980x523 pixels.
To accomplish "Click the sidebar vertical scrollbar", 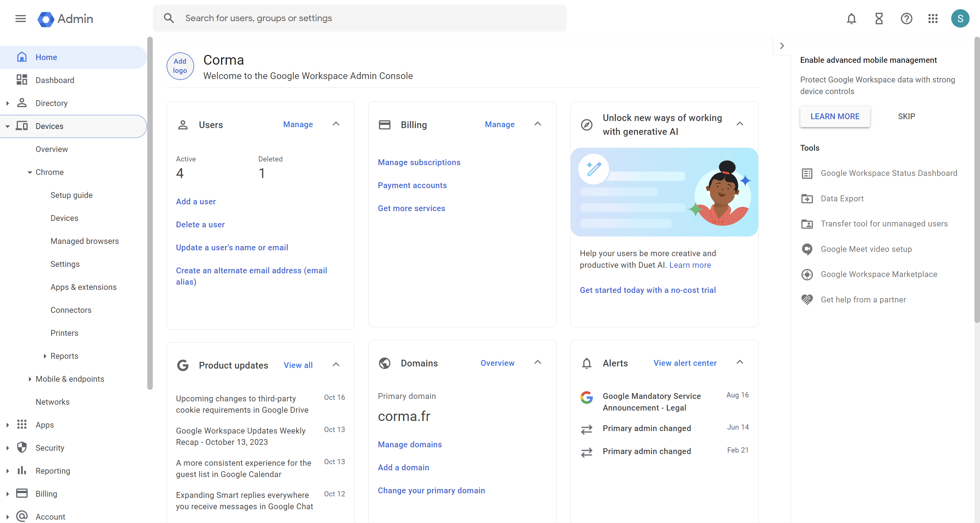I will (150, 213).
